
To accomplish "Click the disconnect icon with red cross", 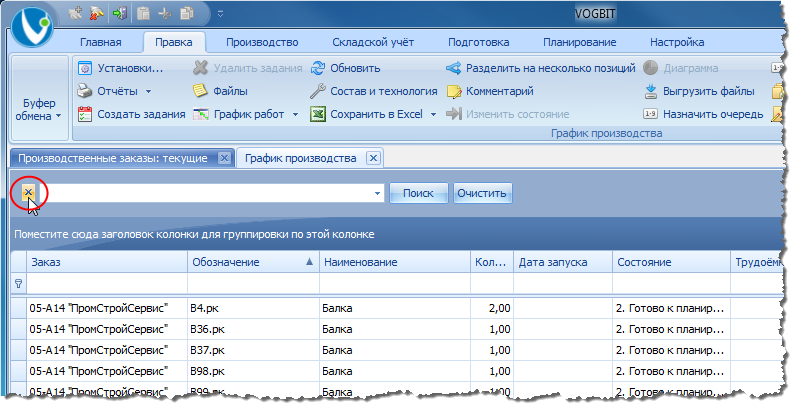I will pyautogui.click(x=96, y=13).
